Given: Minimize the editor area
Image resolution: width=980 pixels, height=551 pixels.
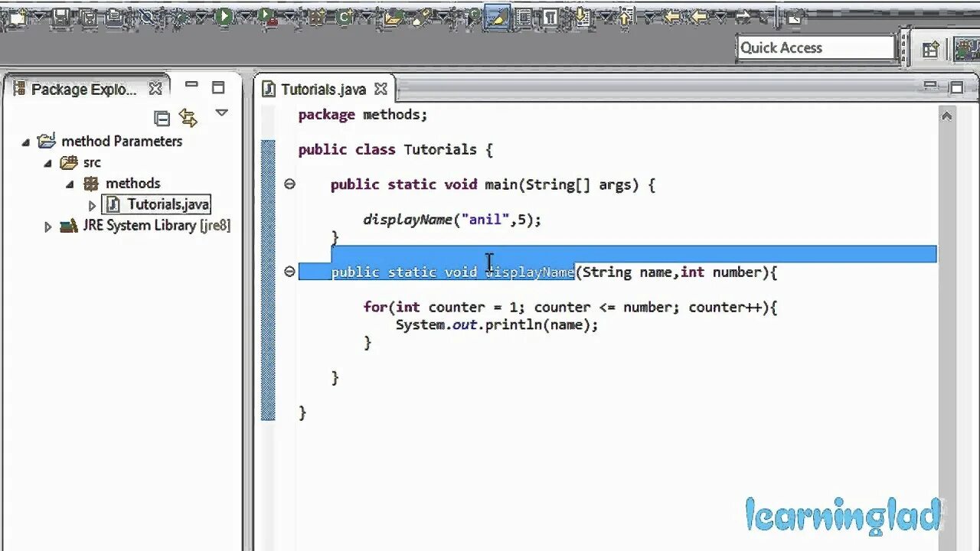Looking at the screenshot, I should coord(930,86).
